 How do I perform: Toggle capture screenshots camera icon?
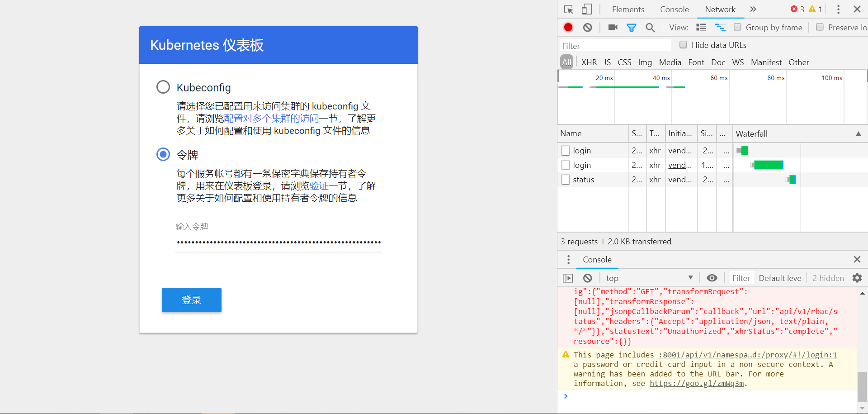coord(613,28)
